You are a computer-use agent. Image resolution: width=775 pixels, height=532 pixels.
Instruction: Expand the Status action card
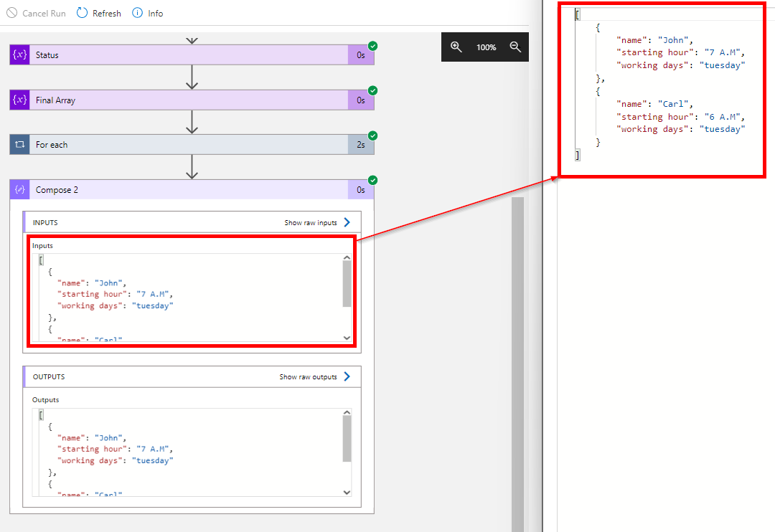tap(192, 54)
